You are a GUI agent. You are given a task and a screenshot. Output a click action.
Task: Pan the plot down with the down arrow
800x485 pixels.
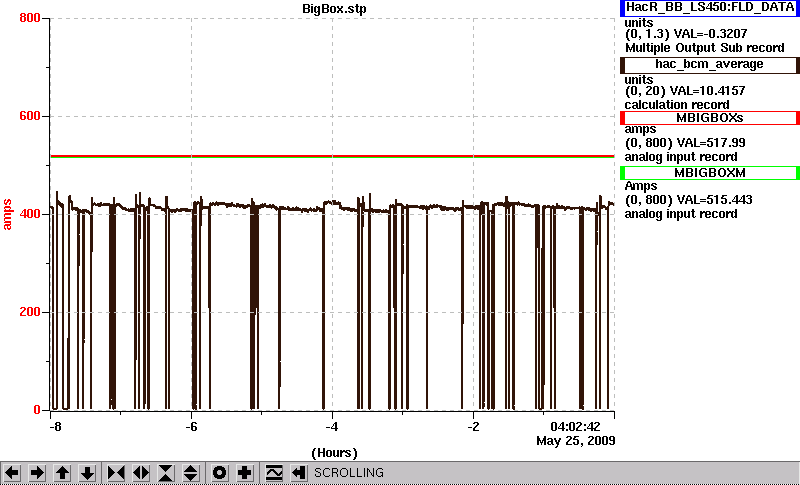coord(88,473)
